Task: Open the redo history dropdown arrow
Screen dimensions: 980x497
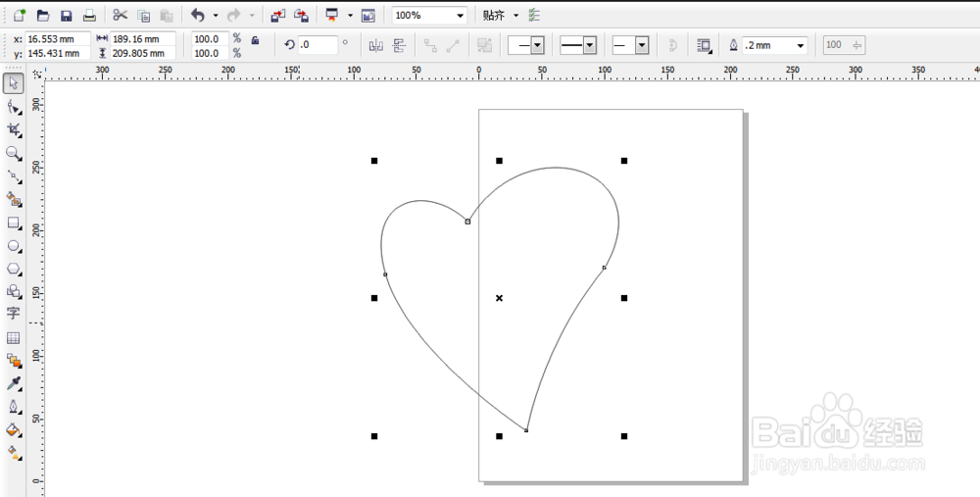Action: 252,15
